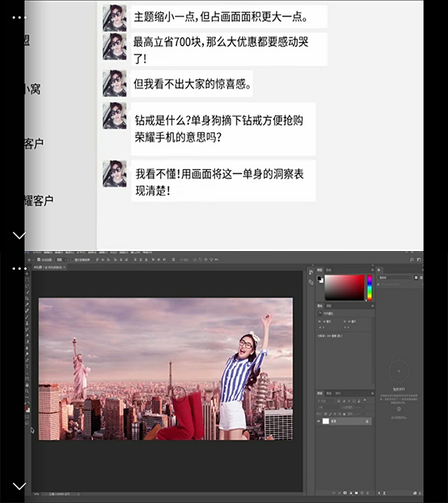Screen dimensions: 448x503
Task: Change screen mode from the toolbox
Action: [27, 423]
